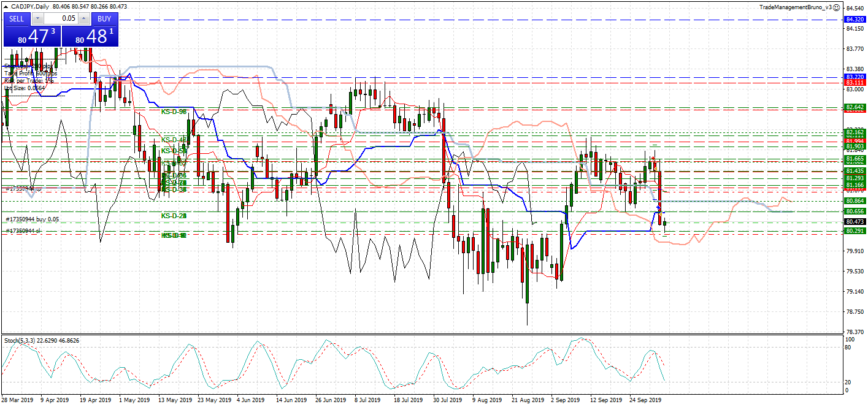This screenshot has height=407, width=868.
Task: Select the 81.166 green price level tag
Action: pos(855,184)
